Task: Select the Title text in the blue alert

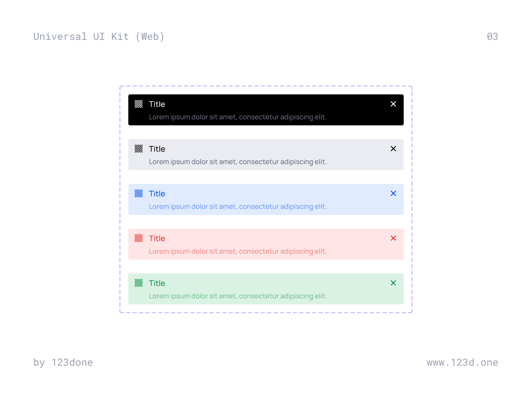Action: [x=157, y=194]
